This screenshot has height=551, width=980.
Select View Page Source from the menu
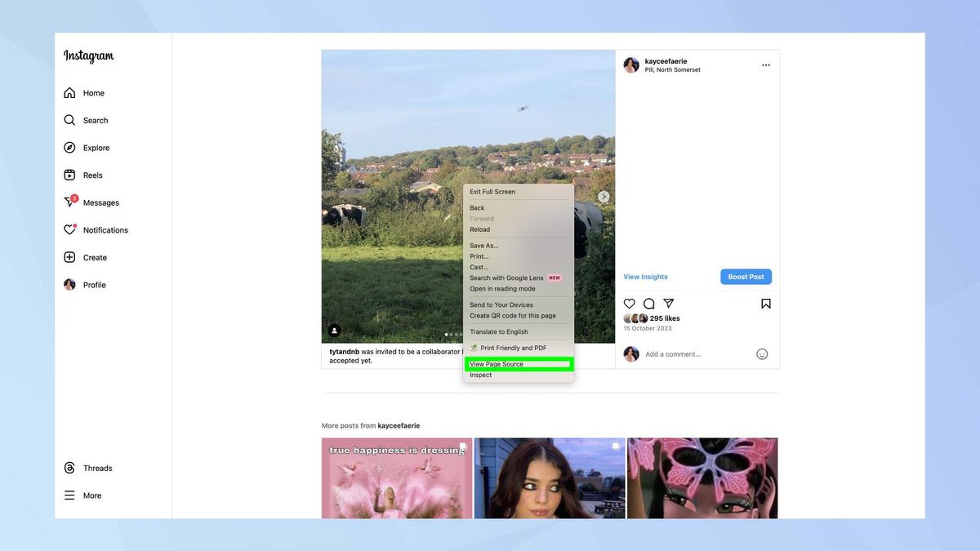[497, 363]
